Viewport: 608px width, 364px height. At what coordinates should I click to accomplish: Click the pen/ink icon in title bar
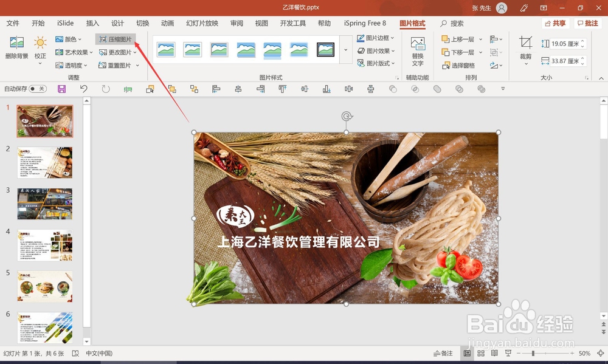[x=524, y=8]
